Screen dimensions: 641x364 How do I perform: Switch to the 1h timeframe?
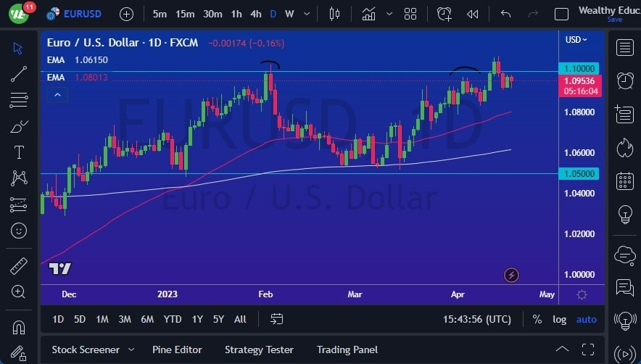[236, 14]
